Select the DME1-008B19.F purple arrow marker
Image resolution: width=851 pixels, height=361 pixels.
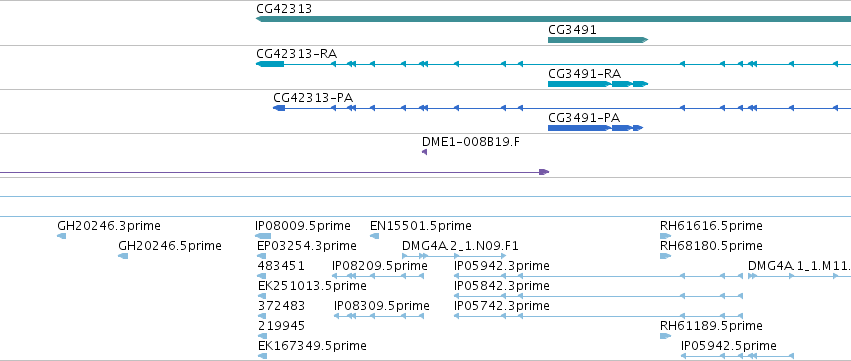pos(424,152)
